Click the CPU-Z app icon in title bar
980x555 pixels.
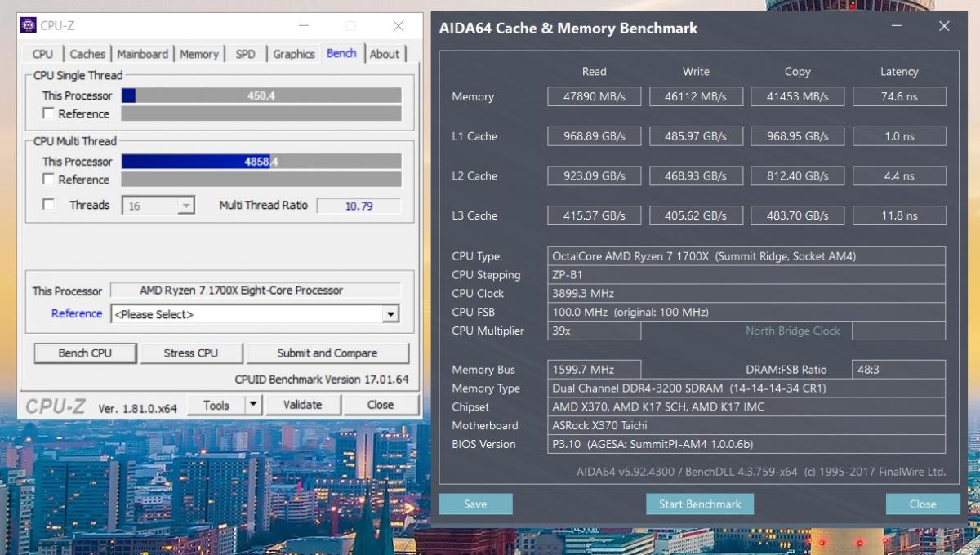pos(28,25)
